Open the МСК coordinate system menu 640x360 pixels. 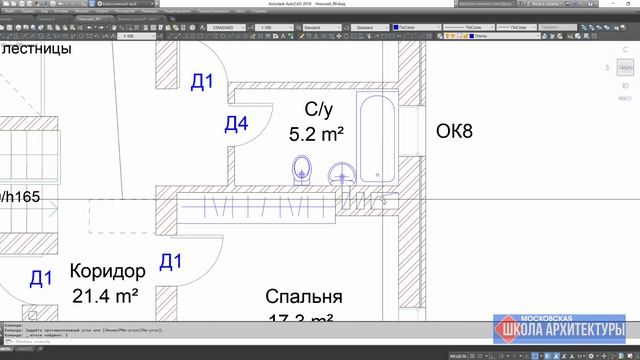pos(625,98)
